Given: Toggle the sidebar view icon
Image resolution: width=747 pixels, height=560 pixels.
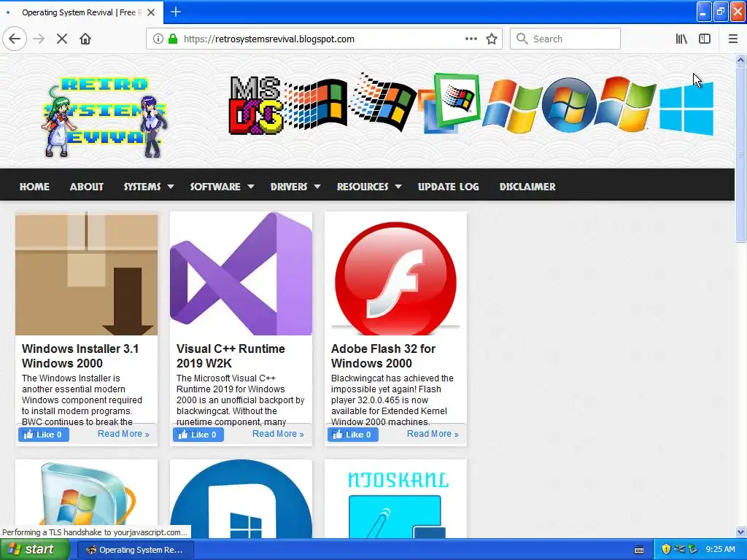Looking at the screenshot, I should pyautogui.click(x=705, y=39).
